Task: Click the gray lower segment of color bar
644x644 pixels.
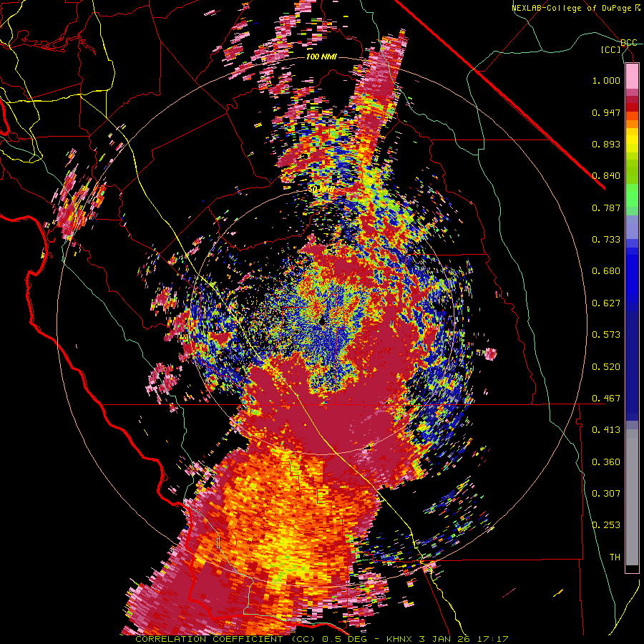Action: click(632, 497)
